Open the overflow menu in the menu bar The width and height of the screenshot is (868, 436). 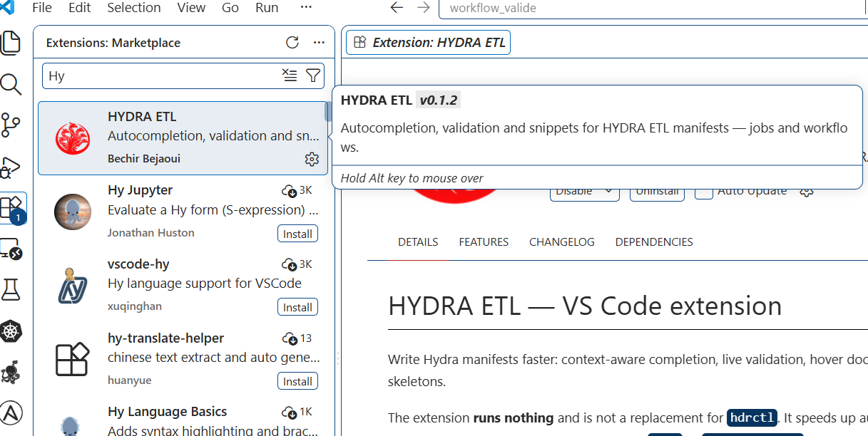tap(306, 8)
